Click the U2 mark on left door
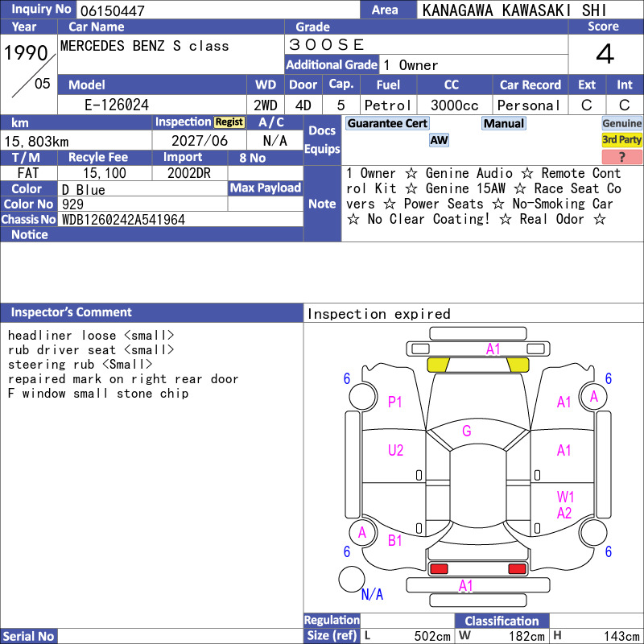This screenshot has height=644, width=644. (395, 450)
